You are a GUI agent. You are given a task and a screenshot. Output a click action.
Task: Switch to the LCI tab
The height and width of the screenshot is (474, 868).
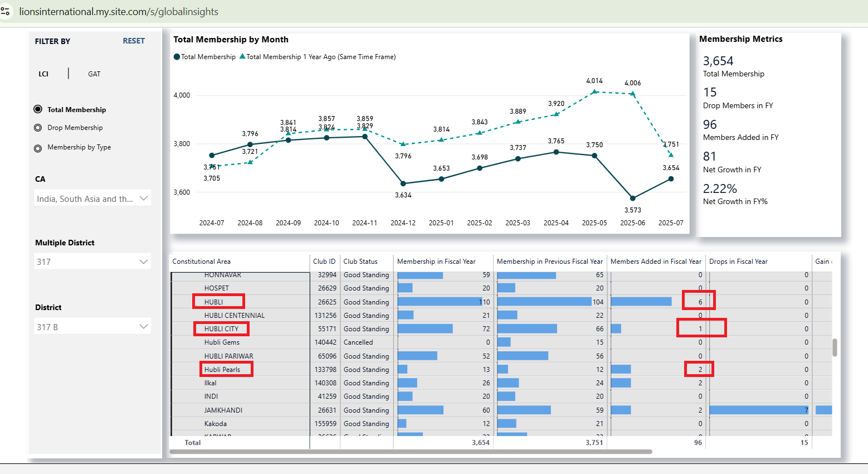[x=43, y=74]
